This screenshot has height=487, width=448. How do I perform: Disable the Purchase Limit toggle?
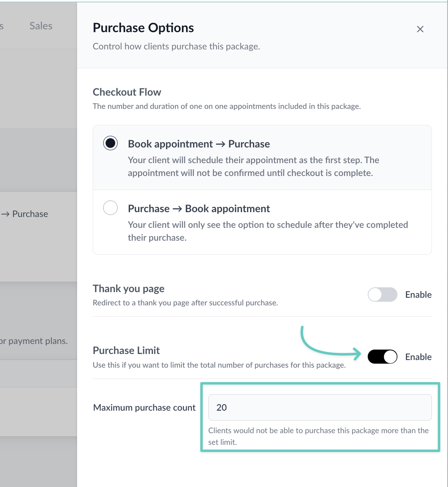click(x=382, y=356)
